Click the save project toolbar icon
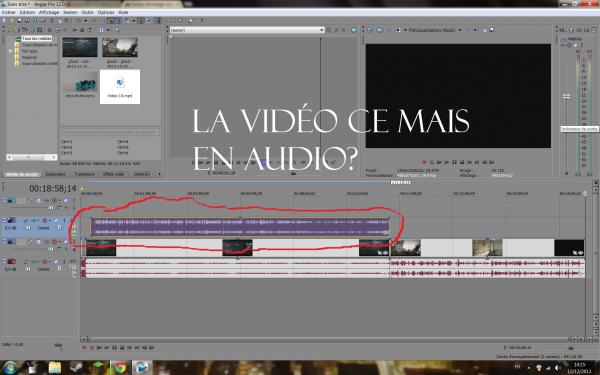The height and width of the screenshot is (375, 600). 19,21
